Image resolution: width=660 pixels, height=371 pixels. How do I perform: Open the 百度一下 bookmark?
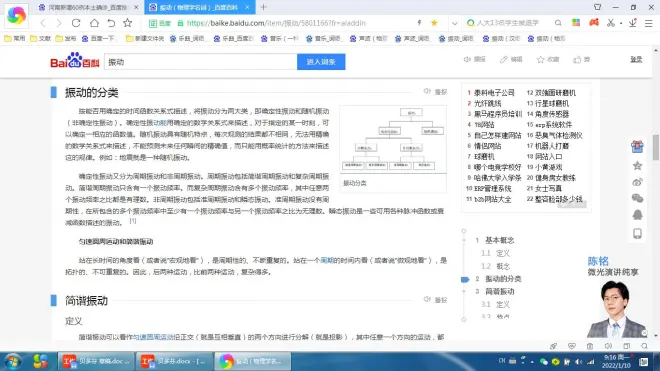(x=99, y=38)
